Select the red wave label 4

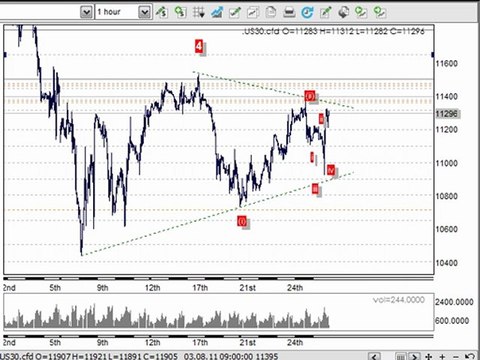coord(199,46)
